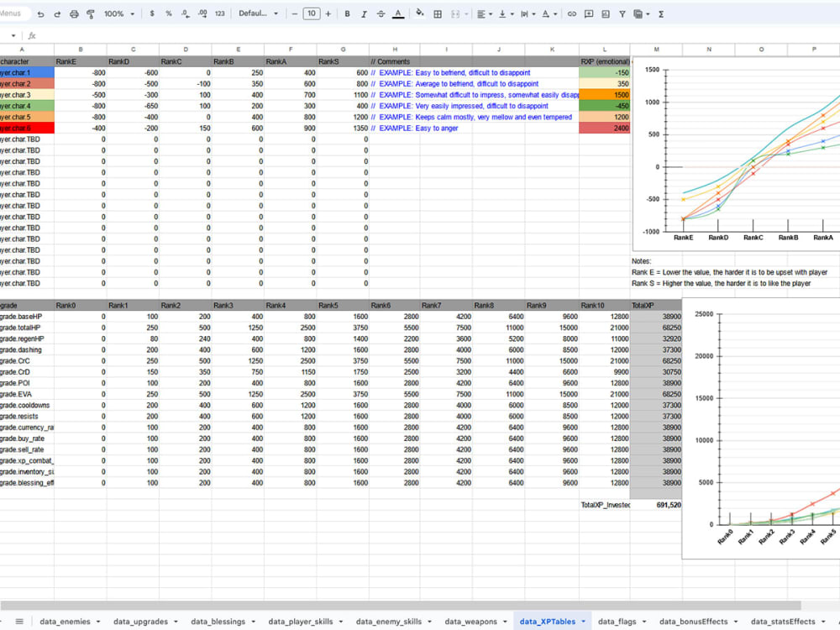The width and height of the screenshot is (840, 630).
Task: Select the XP chart with 25000 axis
Action: [761, 428]
